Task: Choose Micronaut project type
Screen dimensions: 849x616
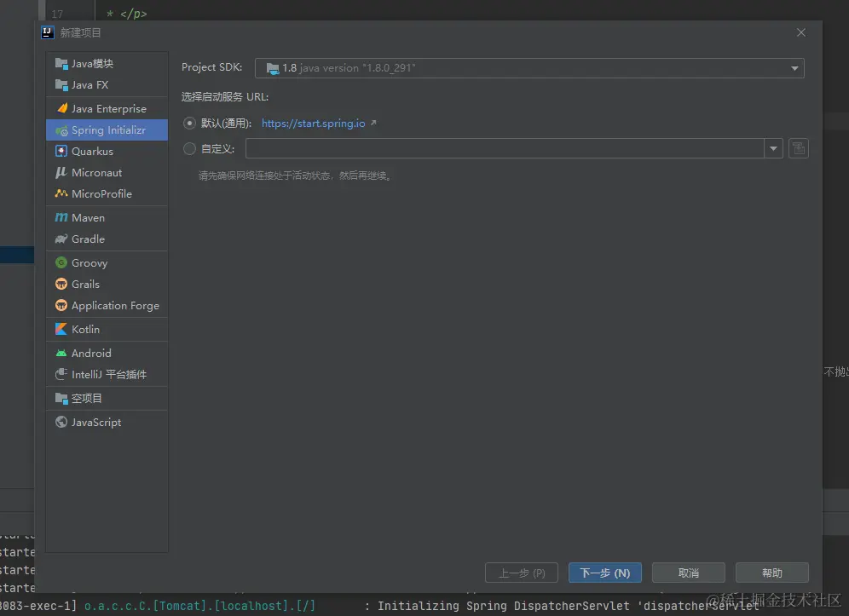Action: click(x=107, y=173)
